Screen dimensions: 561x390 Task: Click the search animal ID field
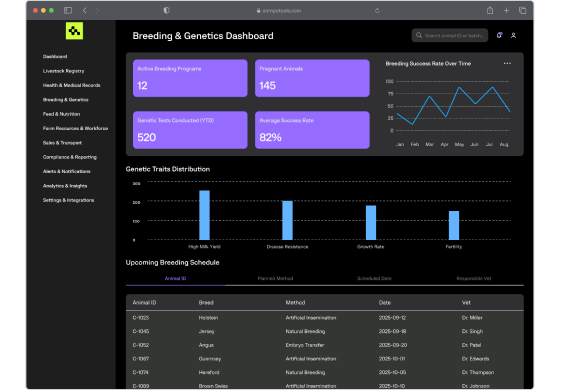450,35
